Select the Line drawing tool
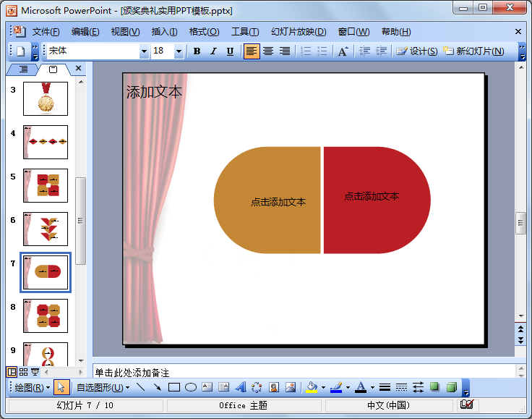This screenshot has height=419, width=532. click(141, 387)
